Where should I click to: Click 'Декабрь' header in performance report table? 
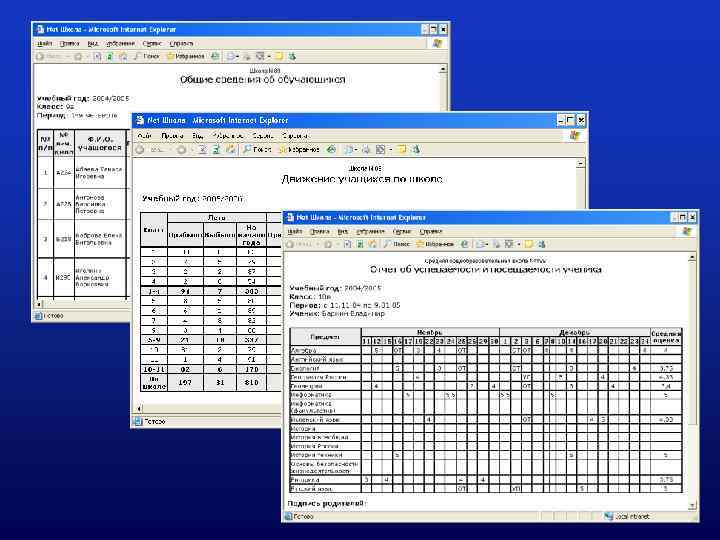(x=574, y=332)
